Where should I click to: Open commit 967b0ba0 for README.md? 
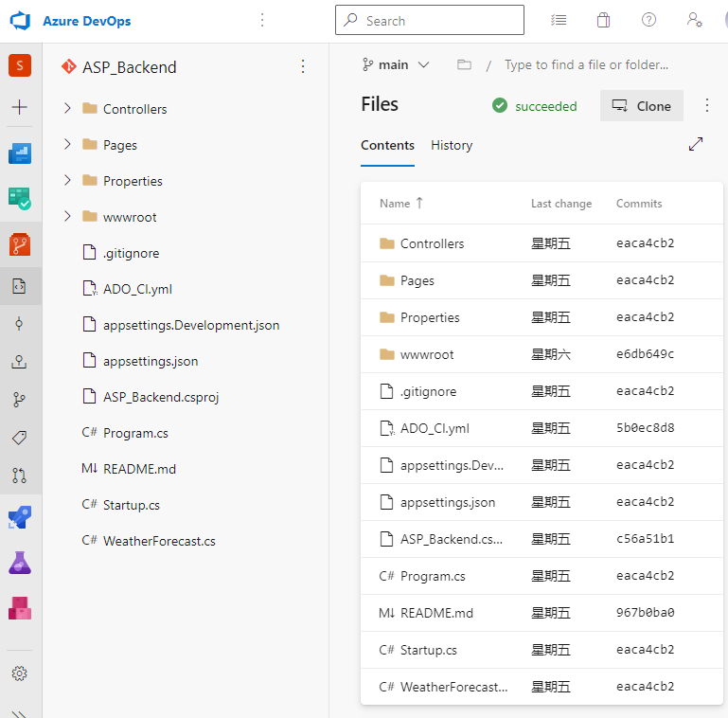click(645, 613)
